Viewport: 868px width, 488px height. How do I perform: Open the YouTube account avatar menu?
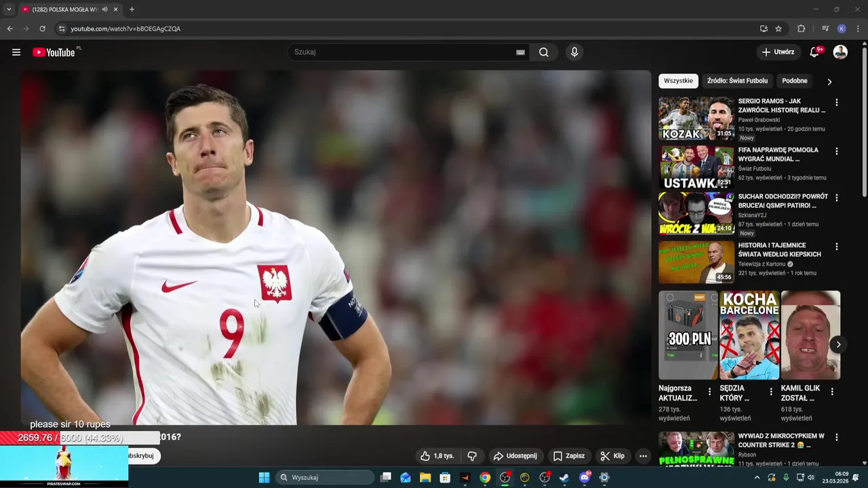(840, 52)
